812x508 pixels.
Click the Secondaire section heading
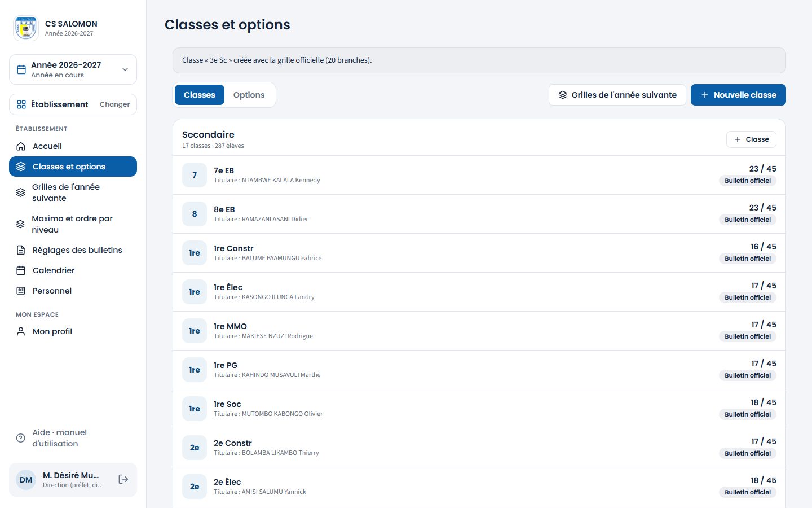click(x=208, y=134)
